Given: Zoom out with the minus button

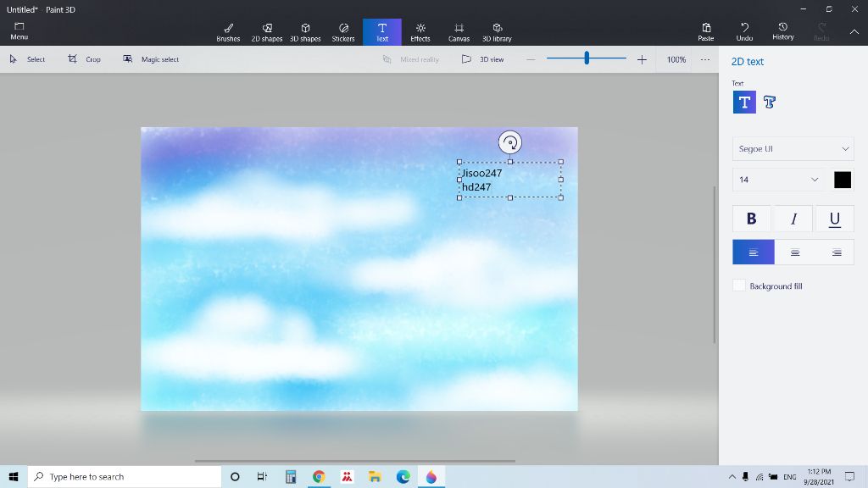Looking at the screenshot, I should (531, 59).
